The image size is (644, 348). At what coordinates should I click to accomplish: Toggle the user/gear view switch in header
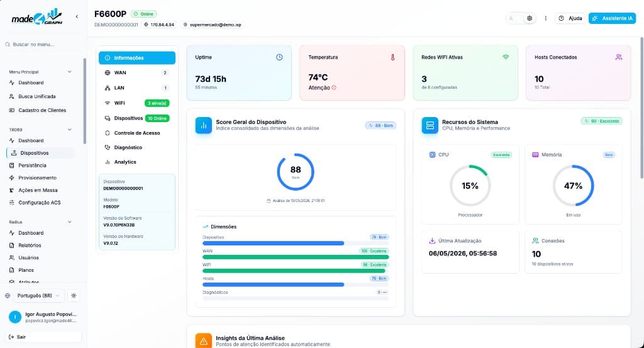(x=520, y=18)
